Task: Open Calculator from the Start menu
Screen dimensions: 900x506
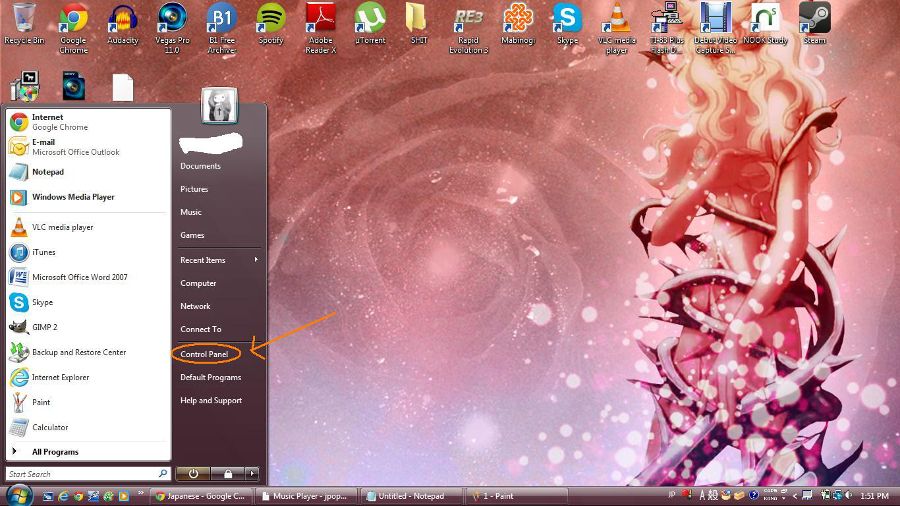Action: tap(50, 427)
